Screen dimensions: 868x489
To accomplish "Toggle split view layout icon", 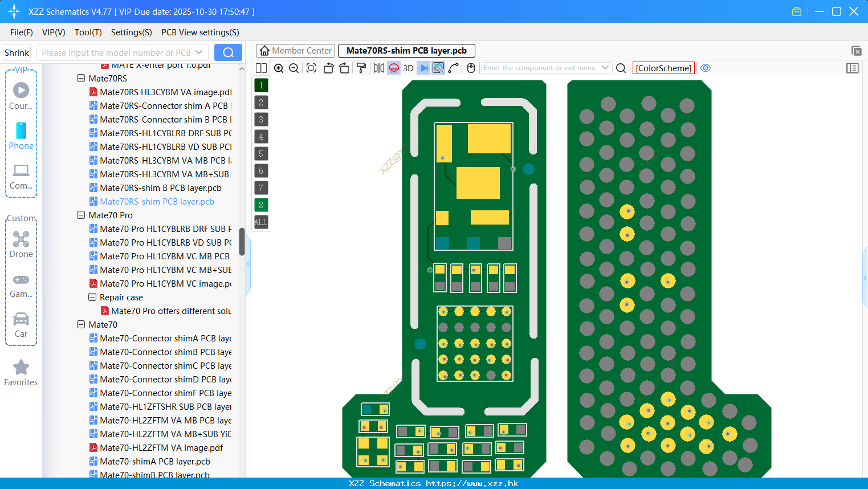I will tap(261, 68).
